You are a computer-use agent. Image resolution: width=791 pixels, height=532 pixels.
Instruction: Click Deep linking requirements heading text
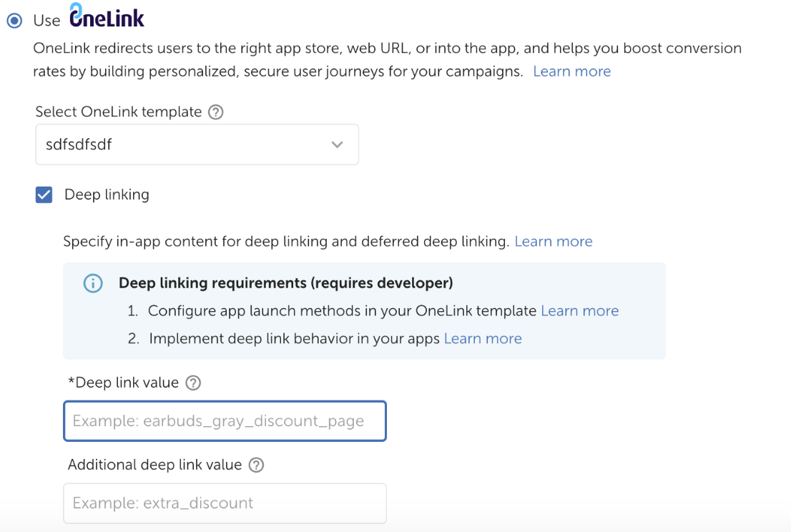pos(285,283)
